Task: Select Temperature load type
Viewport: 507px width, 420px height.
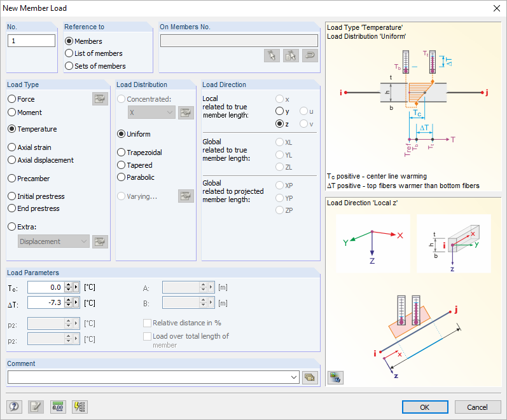Action: pyautogui.click(x=32, y=129)
